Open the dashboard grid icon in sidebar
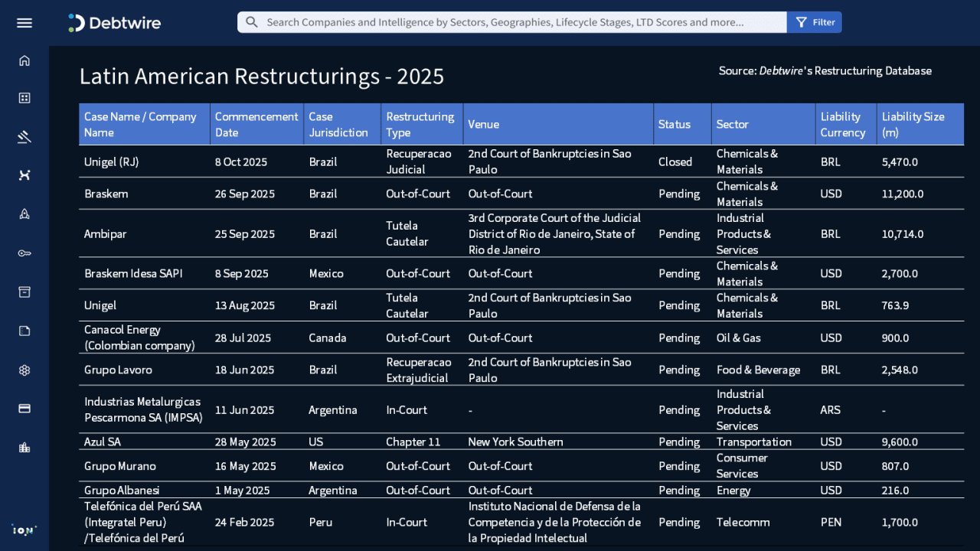Screen dimensions: 980x551 [24, 98]
